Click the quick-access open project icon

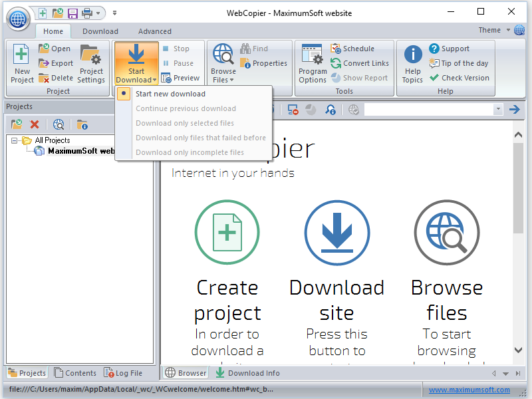click(x=58, y=13)
